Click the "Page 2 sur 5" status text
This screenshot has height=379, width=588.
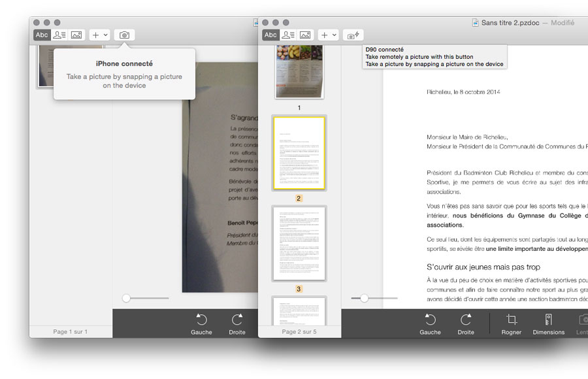[299, 332]
